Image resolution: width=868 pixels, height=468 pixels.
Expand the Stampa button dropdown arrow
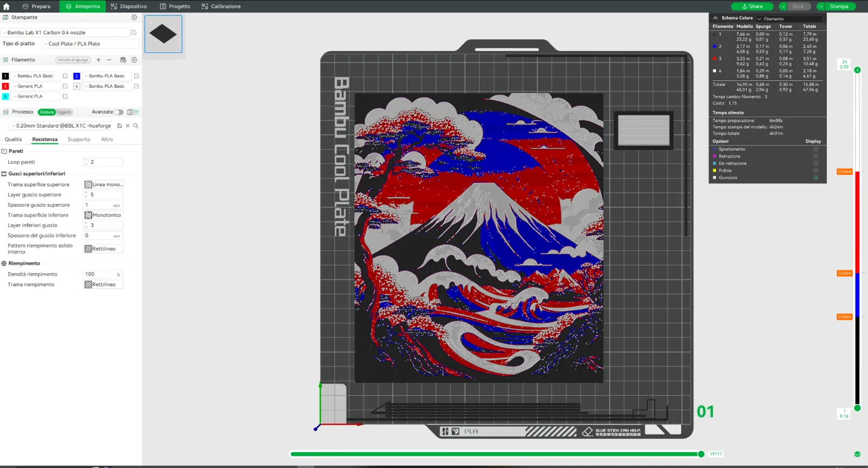[821, 7]
